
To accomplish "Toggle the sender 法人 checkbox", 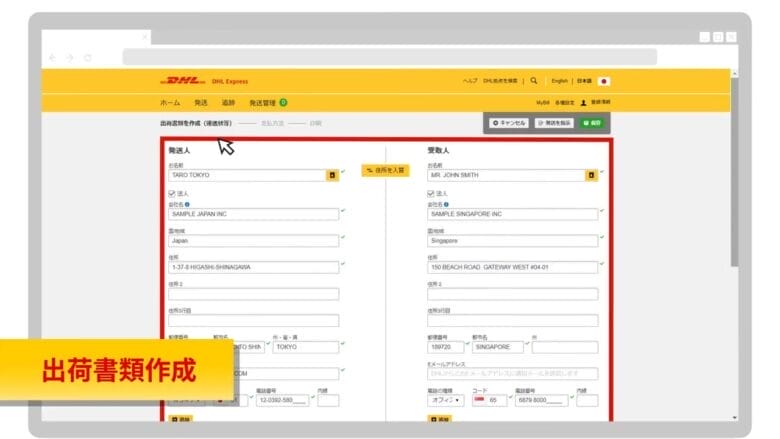I will coord(172,193).
